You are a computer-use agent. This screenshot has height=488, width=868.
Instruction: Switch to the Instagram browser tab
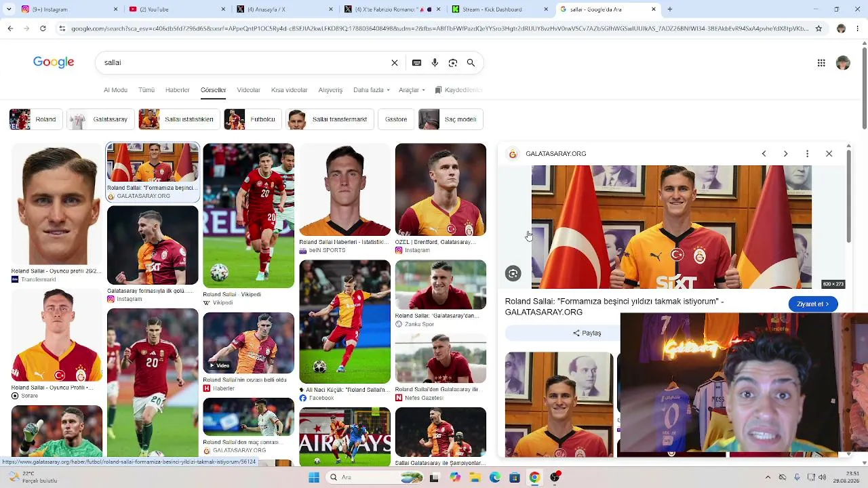coord(68,9)
